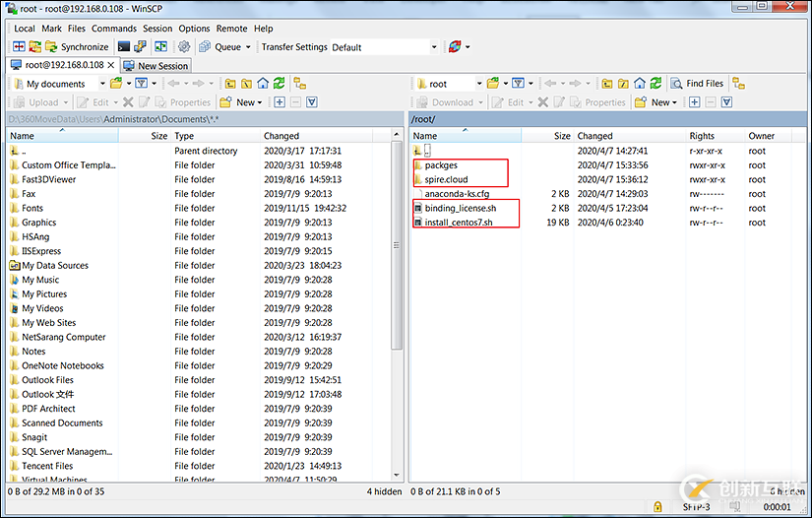
Task: Click the Find Files button
Action: click(698, 84)
